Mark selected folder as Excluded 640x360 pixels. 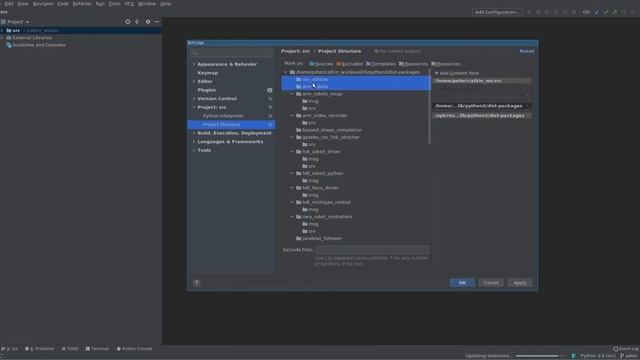349,64
